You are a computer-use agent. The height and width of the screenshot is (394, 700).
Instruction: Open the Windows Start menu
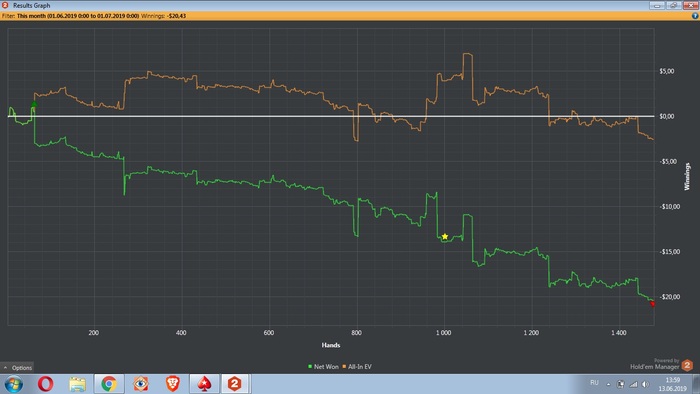click(13, 384)
